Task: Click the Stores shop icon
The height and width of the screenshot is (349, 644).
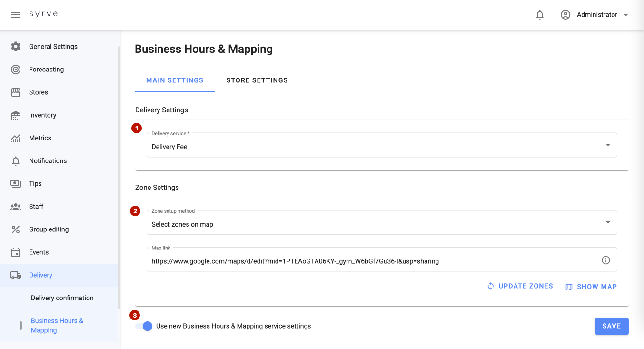Action: 16,92
